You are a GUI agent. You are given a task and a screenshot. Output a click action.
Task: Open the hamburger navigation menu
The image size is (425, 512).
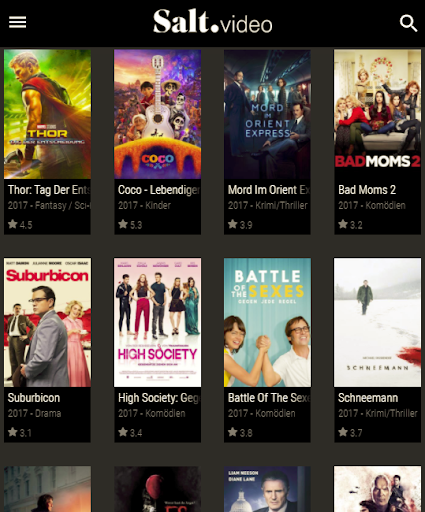click(17, 22)
